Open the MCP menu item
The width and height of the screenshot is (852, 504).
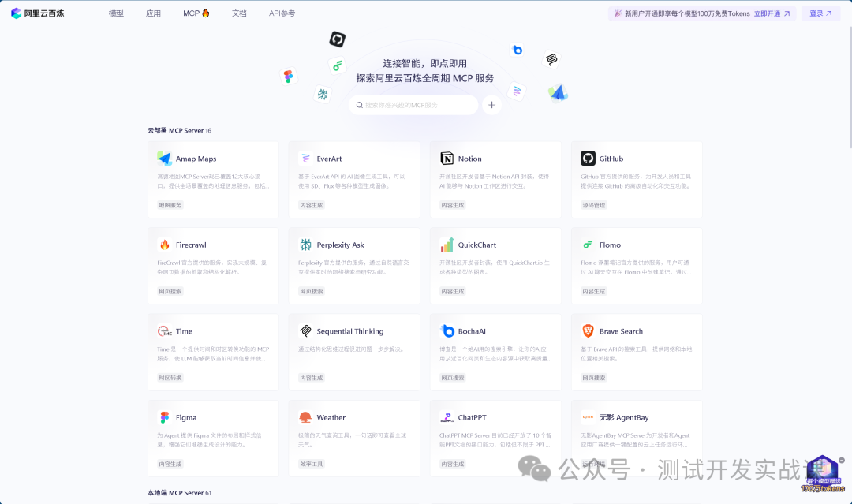196,13
